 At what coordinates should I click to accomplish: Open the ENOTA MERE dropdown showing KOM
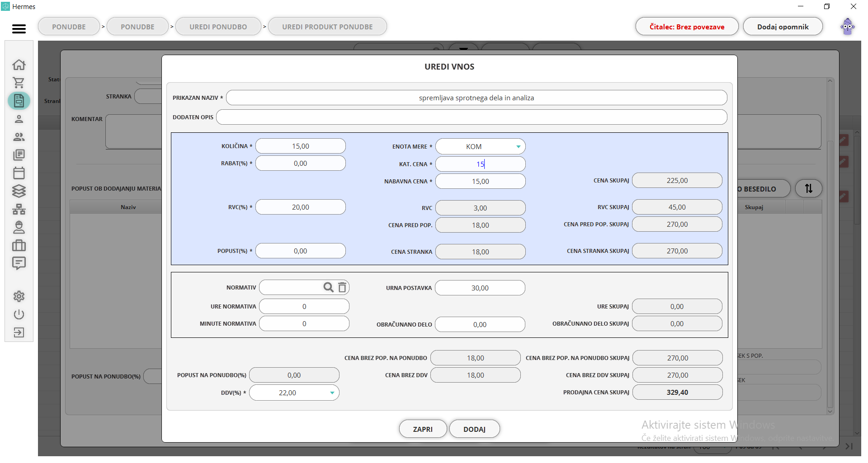point(480,146)
